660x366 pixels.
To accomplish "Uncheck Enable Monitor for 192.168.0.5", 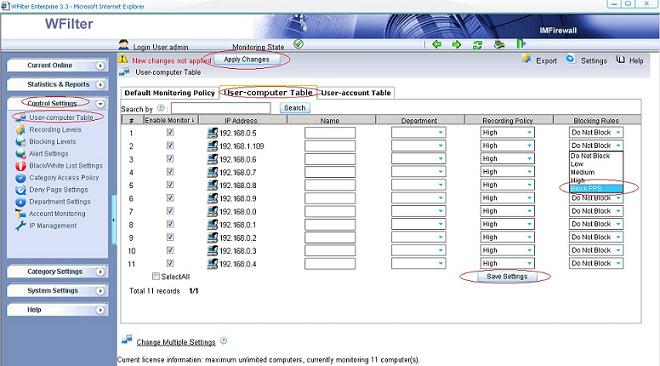I will pos(170,132).
